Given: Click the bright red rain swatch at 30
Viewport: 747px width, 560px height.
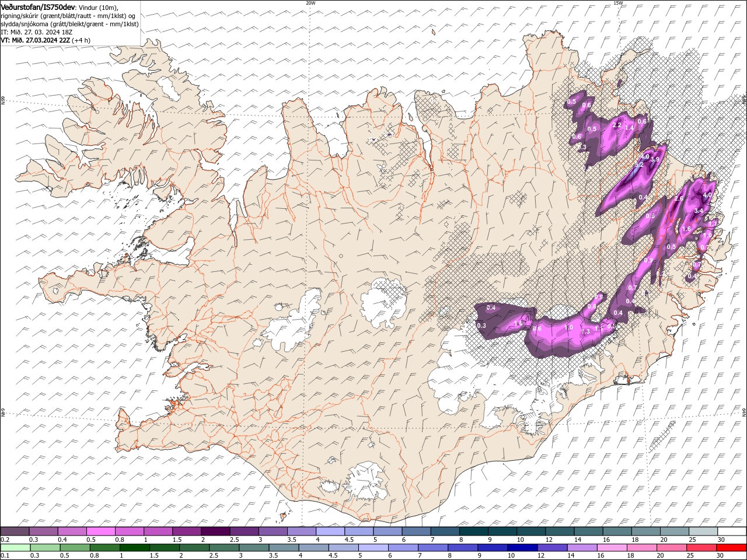Looking at the screenshot, I should (731, 548).
